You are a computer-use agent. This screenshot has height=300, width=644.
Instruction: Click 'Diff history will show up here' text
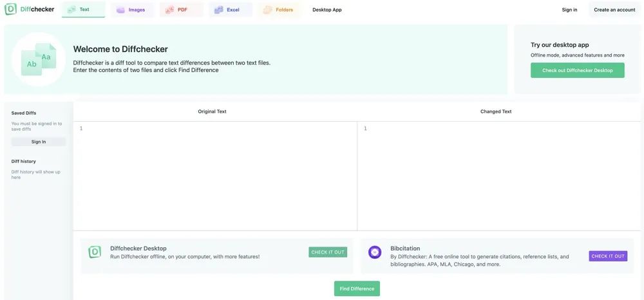(35, 174)
